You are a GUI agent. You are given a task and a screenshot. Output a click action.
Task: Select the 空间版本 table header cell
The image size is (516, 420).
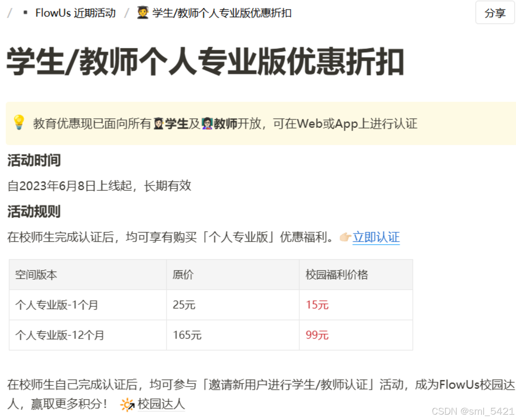(x=88, y=275)
